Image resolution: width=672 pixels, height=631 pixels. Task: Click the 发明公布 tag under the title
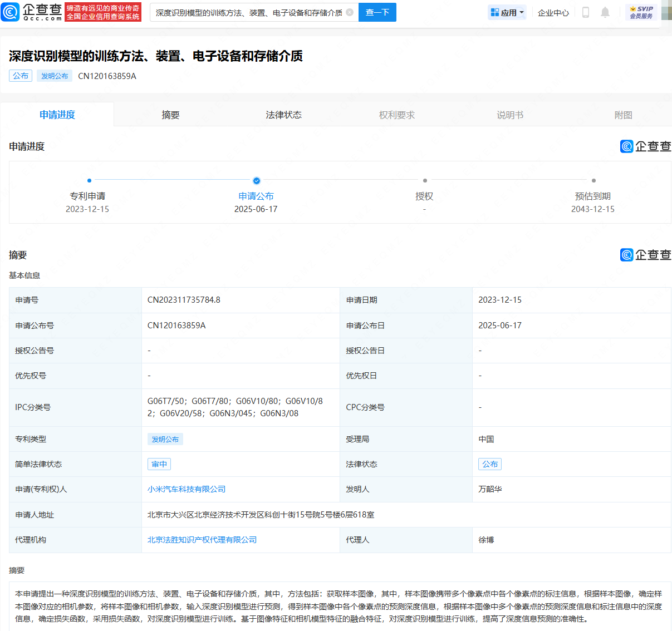pyautogui.click(x=55, y=76)
